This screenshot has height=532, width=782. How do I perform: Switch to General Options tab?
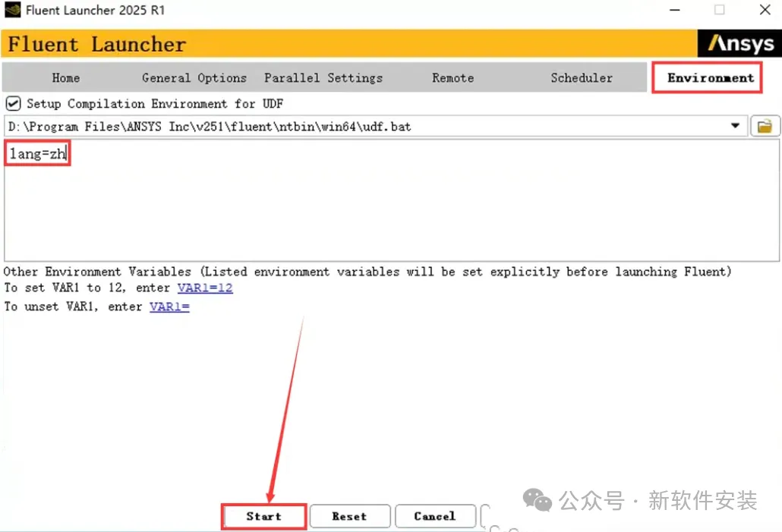[x=194, y=77]
